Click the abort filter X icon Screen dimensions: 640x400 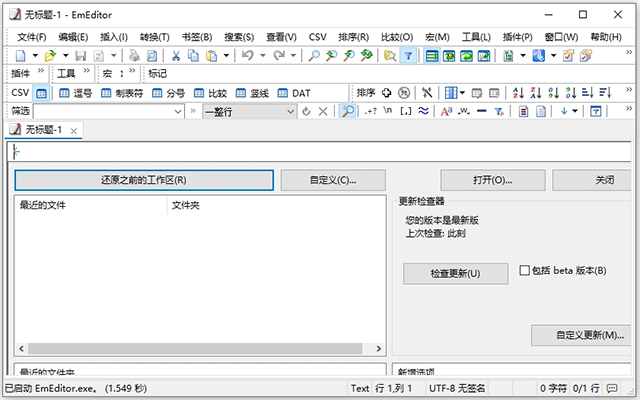point(323,111)
